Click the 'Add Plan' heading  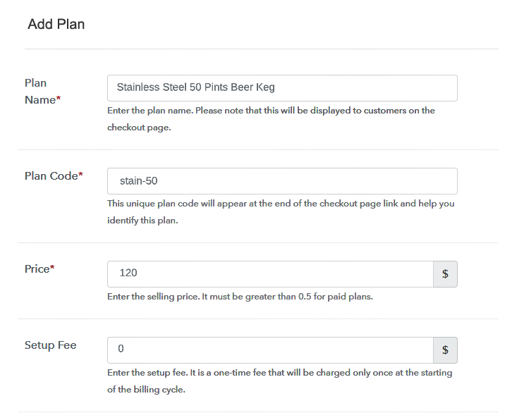56,24
